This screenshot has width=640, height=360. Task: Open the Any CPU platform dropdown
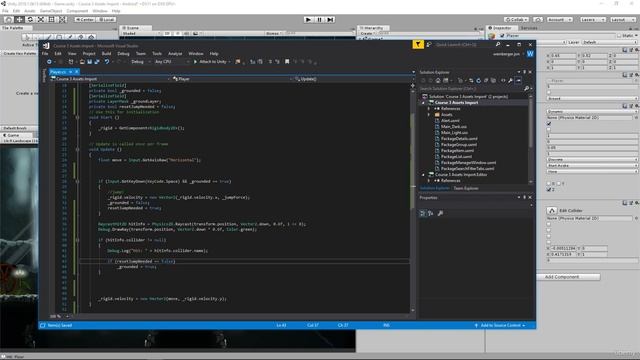[x=171, y=62]
